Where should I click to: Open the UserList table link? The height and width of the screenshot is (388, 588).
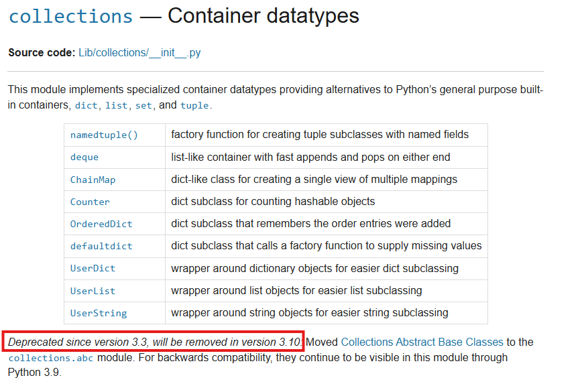point(93,291)
